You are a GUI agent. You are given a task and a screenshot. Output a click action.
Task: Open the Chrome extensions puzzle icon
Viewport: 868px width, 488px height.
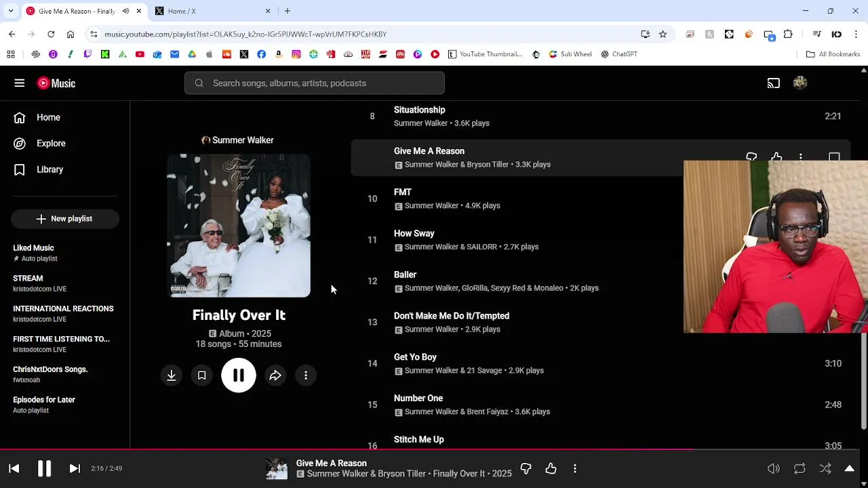[788, 34]
